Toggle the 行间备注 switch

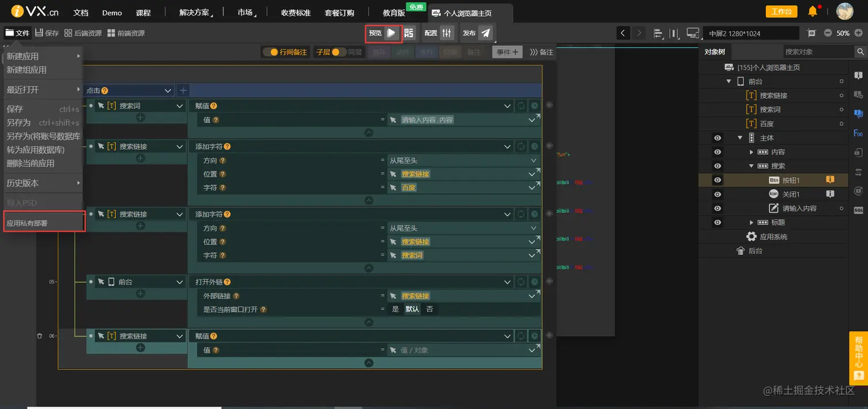[270, 52]
